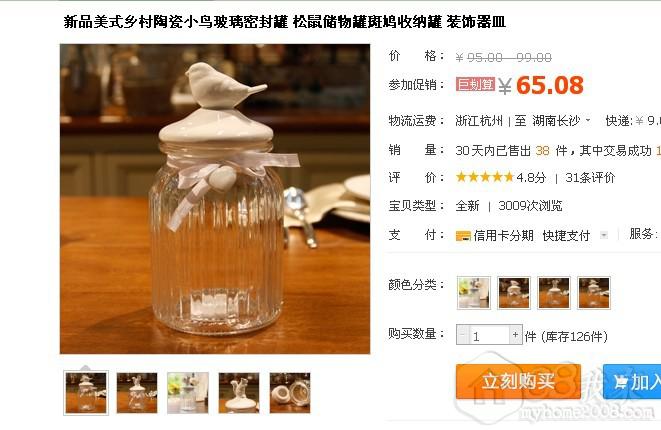661x430 pixels.
Task: Select the third thumbnail with flowers
Action: click(x=188, y=392)
